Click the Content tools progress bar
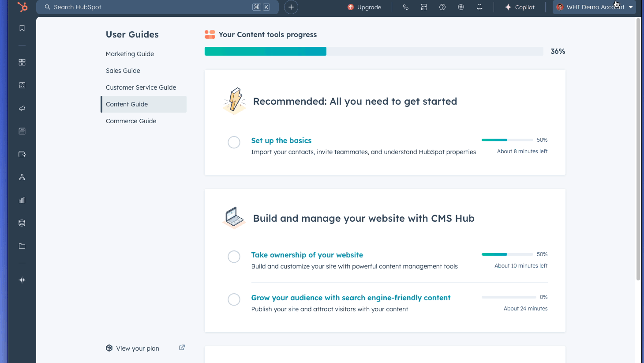 (x=374, y=51)
